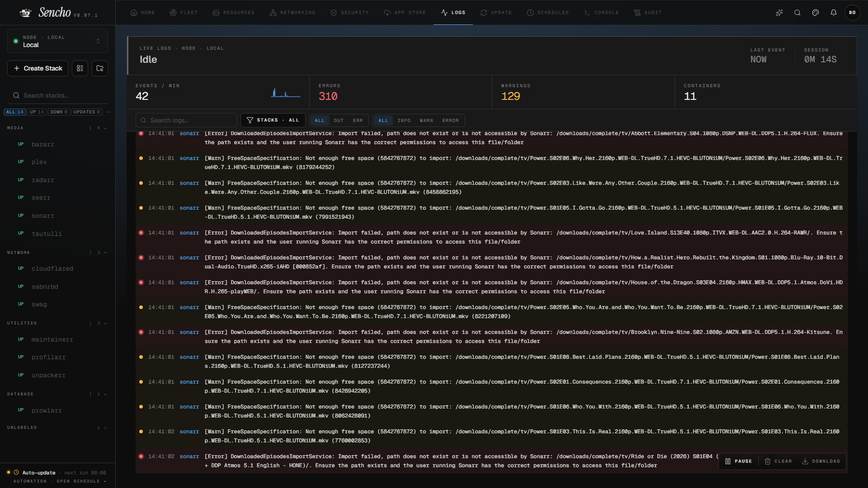Open global search magnifier in top bar
Image resolution: width=868 pixels, height=488 pixels.
coord(797,13)
